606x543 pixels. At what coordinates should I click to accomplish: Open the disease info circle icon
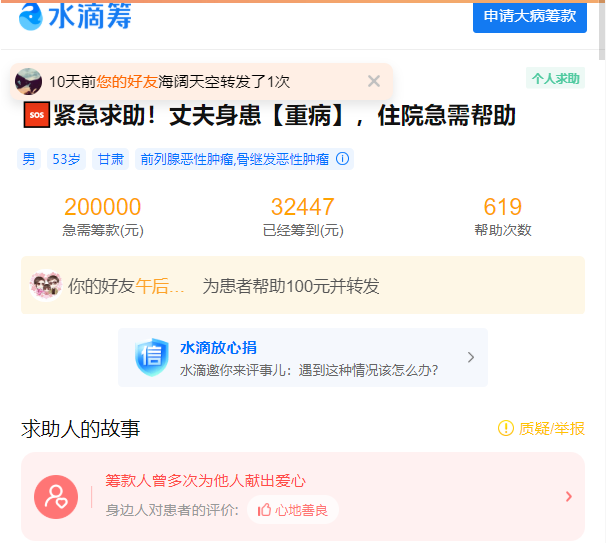[x=343, y=159]
